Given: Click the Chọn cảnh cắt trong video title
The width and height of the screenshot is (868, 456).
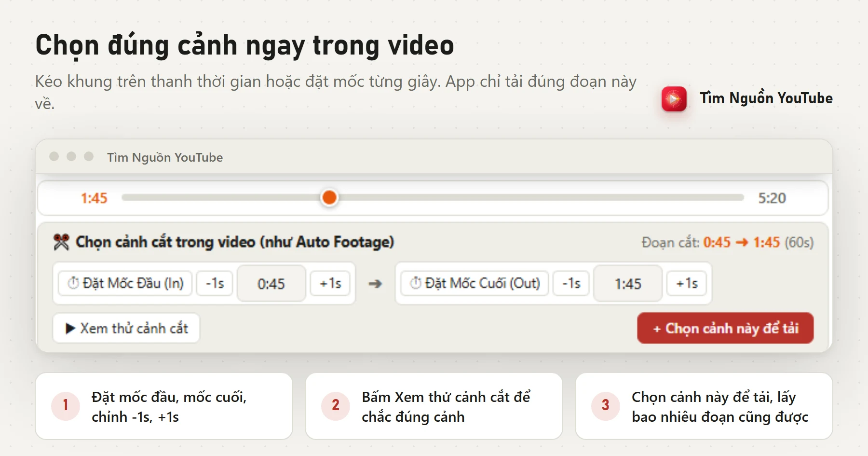Looking at the screenshot, I should pyautogui.click(x=235, y=242).
